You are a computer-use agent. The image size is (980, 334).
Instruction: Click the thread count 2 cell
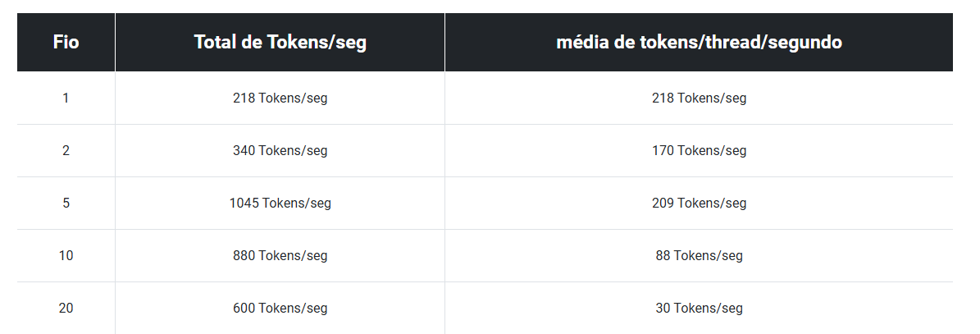pos(66,151)
